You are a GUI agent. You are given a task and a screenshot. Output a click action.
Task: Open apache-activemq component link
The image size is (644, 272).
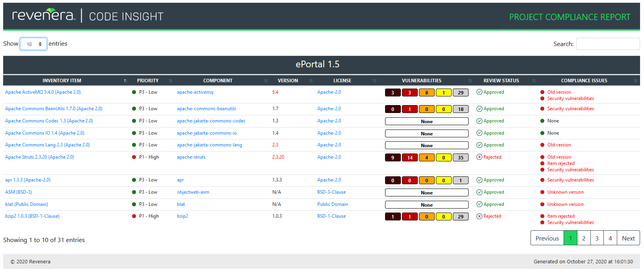(195, 92)
